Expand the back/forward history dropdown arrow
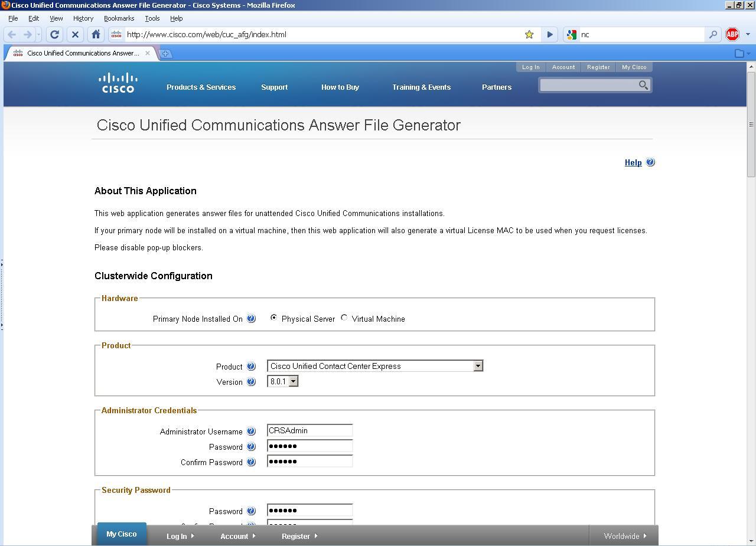 pyautogui.click(x=38, y=34)
